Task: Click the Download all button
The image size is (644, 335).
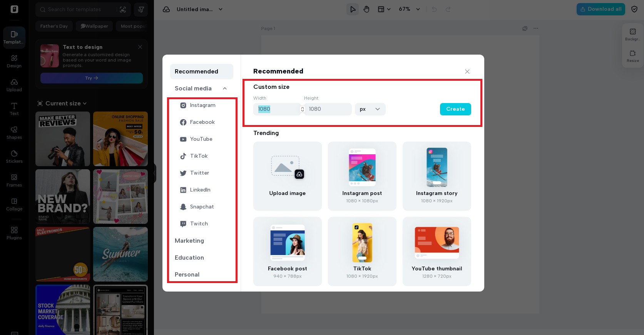Action: tap(601, 9)
